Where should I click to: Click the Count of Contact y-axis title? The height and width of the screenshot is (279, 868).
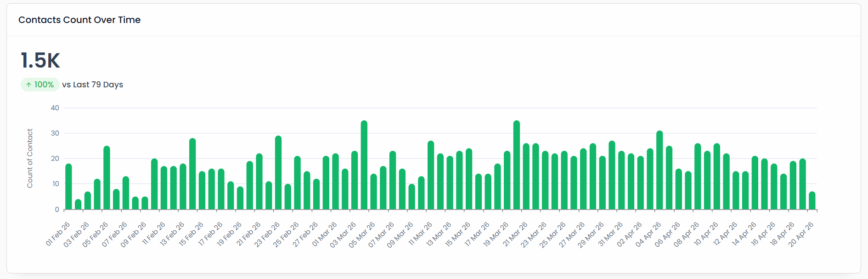[30, 158]
